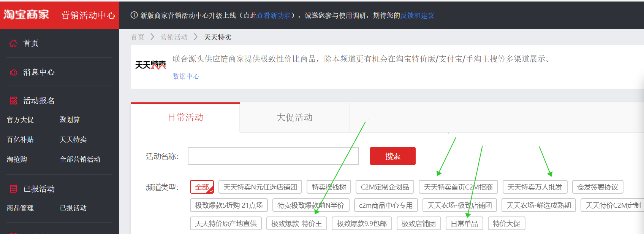Select 极致爆款9.9包邮 filter tag

[x=361, y=224]
